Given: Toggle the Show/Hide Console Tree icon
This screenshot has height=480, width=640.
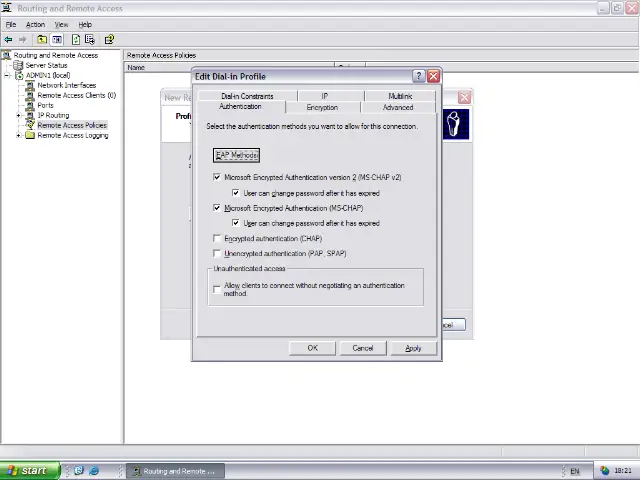Looking at the screenshot, I should [57, 40].
